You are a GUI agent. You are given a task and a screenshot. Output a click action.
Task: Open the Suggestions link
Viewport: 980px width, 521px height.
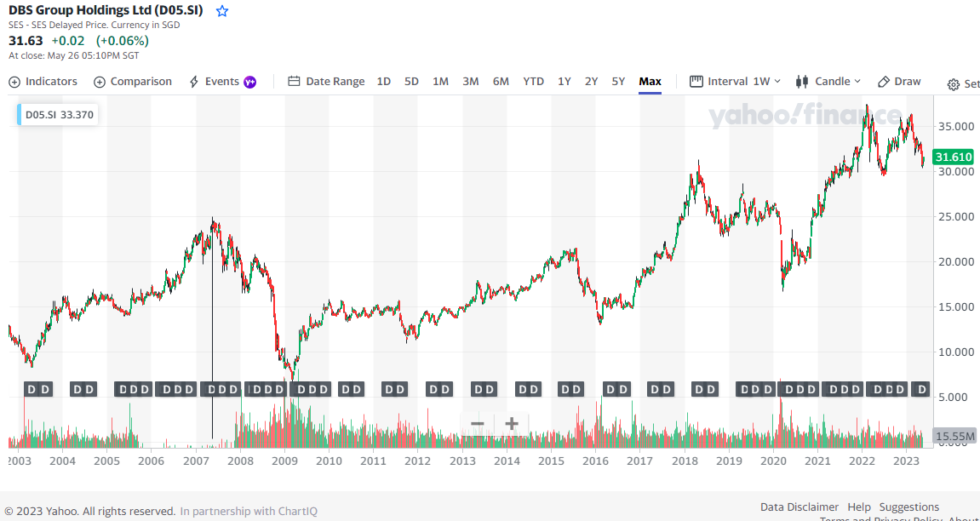(x=908, y=507)
